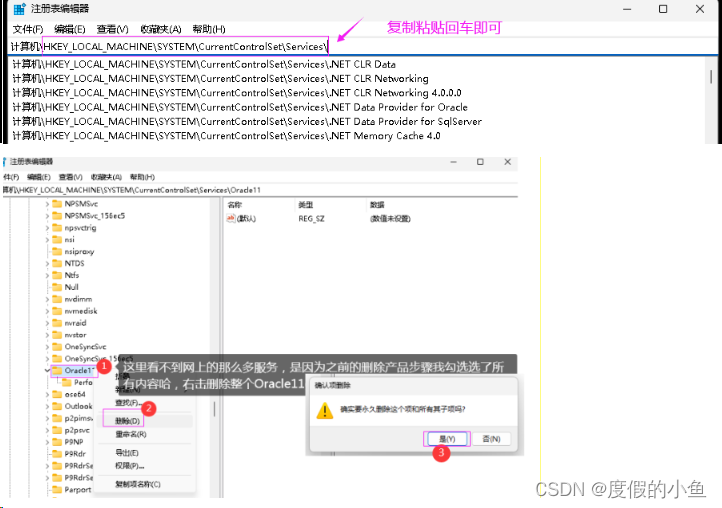The height and width of the screenshot is (508, 722).
Task: Expand the P9NP tree node
Action: coord(47,442)
